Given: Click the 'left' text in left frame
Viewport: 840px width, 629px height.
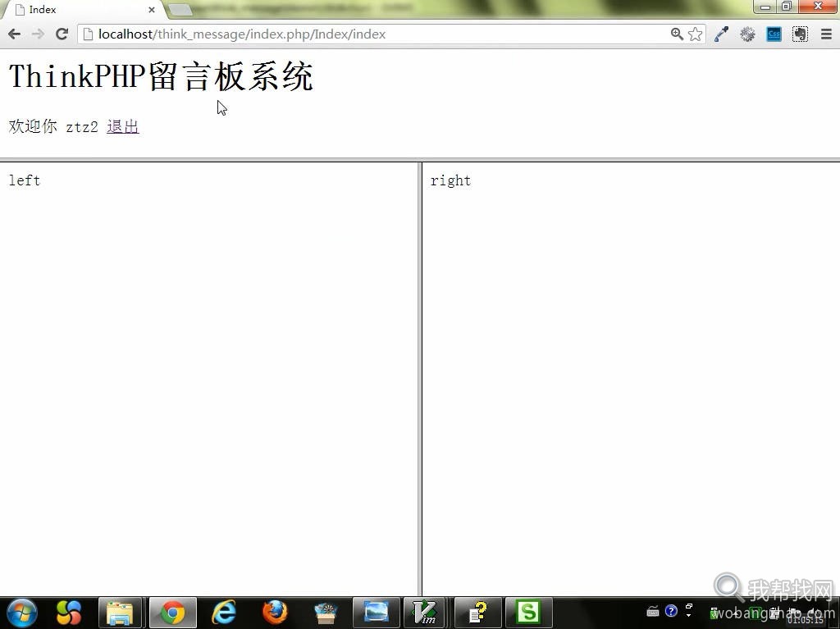Looking at the screenshot, I should [24, 180].
